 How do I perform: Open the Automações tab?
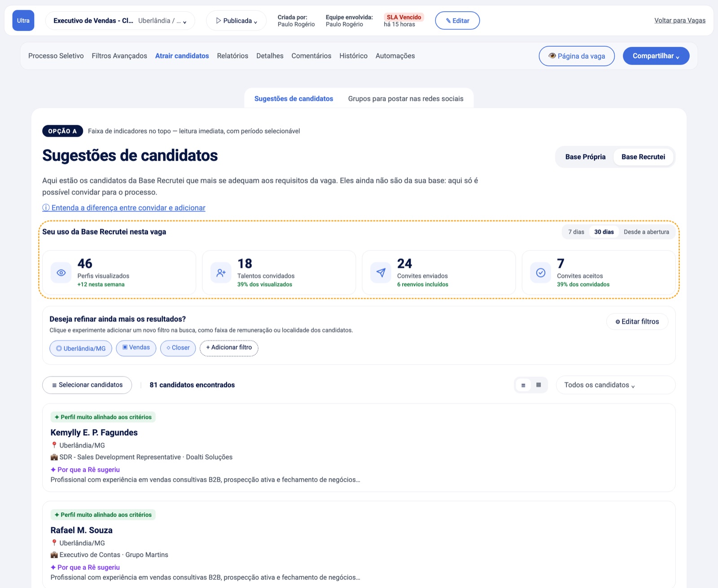395,56
